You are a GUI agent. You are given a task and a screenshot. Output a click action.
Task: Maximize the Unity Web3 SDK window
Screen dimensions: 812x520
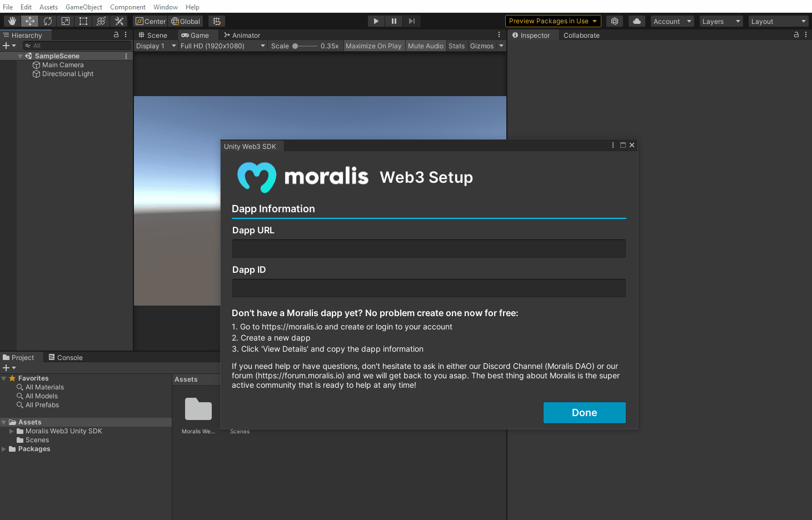click(x=623, y=145)
